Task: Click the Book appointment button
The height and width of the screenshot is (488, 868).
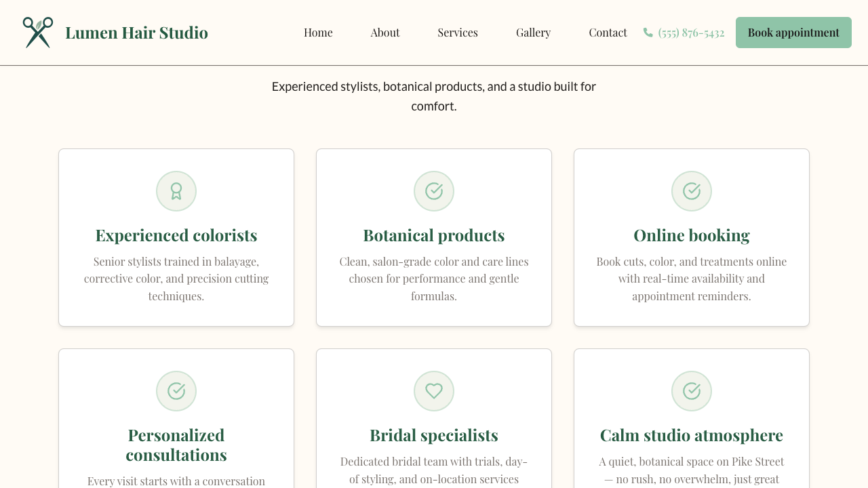Action: coord(793,33)
